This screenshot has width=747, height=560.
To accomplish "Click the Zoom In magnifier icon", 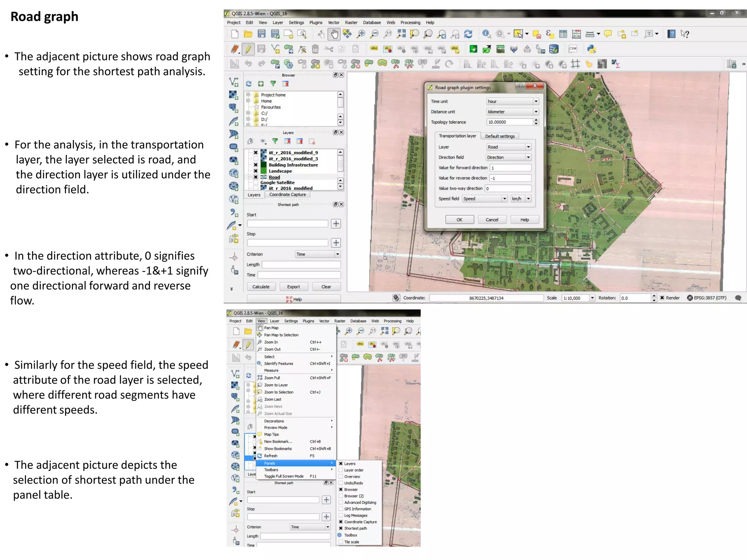I will [361, 34].
